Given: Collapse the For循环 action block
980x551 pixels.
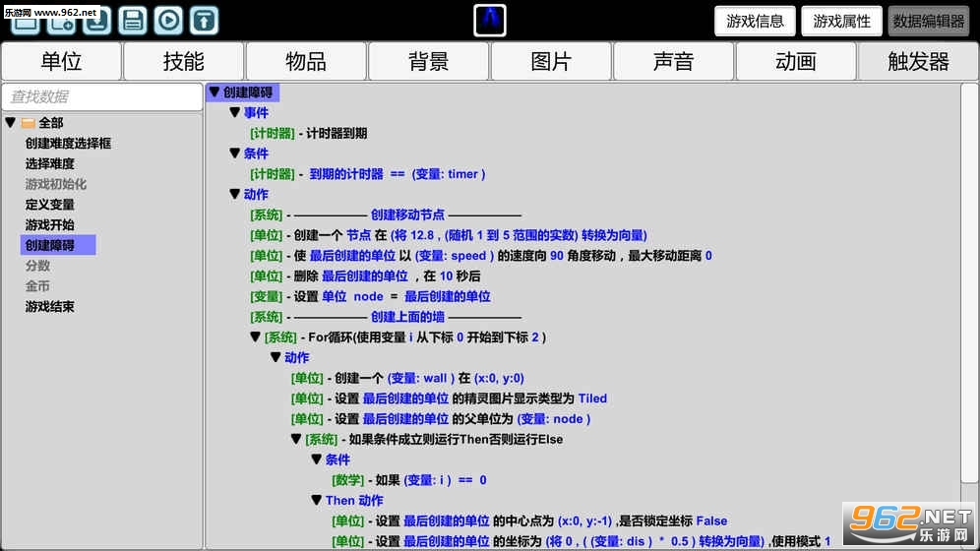Looking at the screenshot, I should click(x=255, y=337).
